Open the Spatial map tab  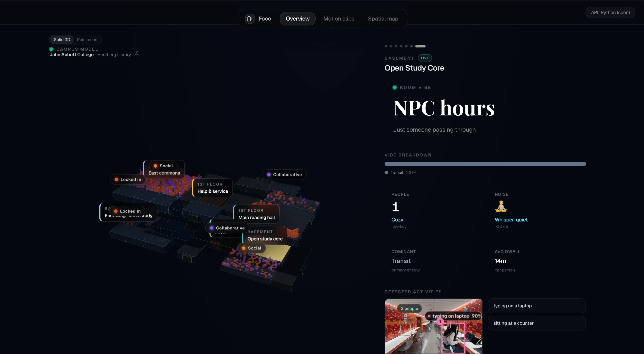383,19
